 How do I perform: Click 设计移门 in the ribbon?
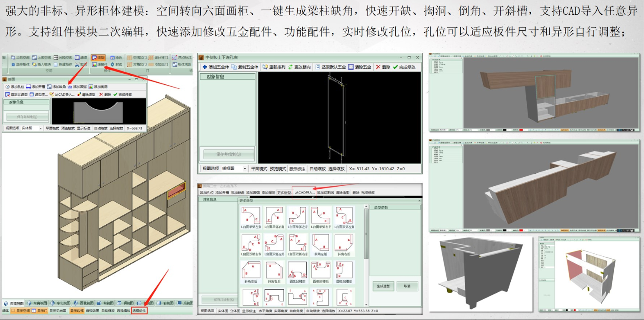158,58
